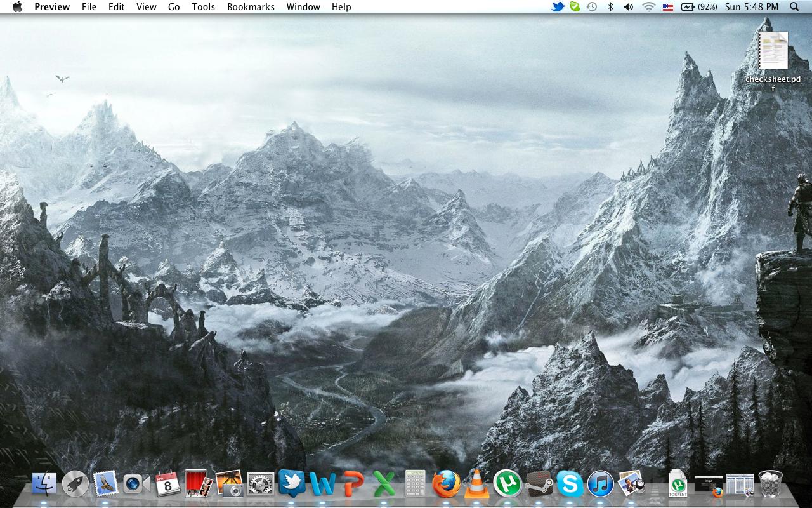Click the Preview app icon in Dock
This screenshot has width=812, height=508.
[631, 484]
